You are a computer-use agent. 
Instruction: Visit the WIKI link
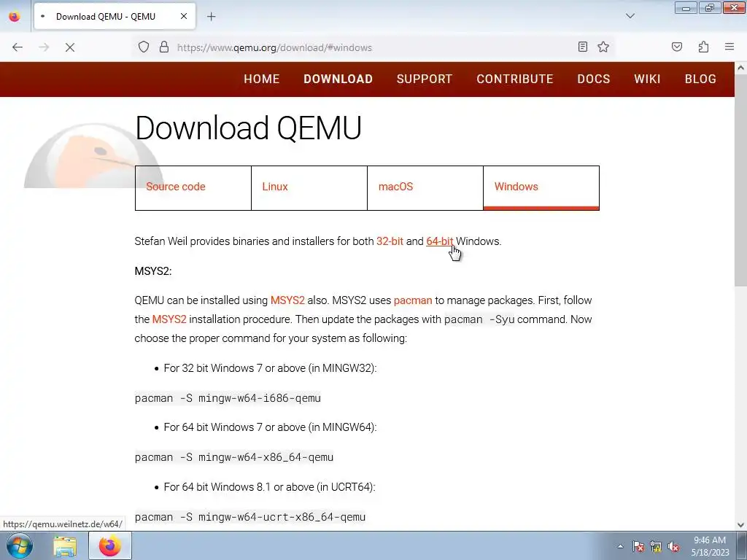[647, 79]
